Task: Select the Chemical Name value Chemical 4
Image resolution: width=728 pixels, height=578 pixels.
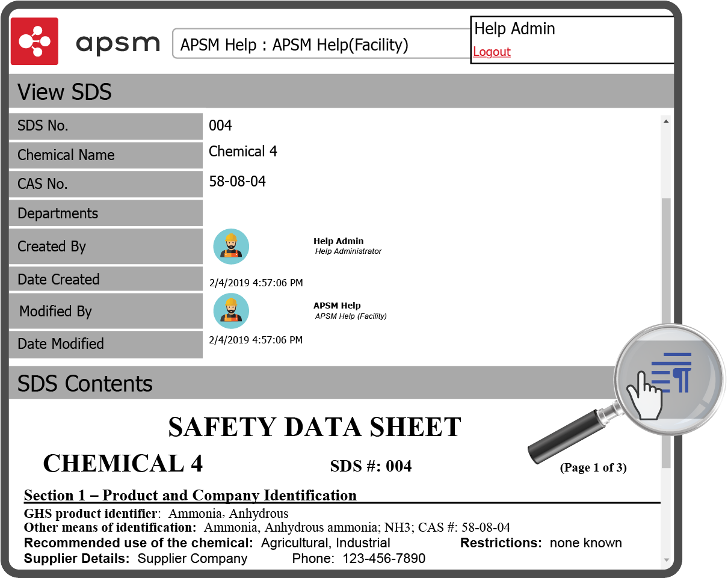Action: pyautogui.click(x=243, y=152)
